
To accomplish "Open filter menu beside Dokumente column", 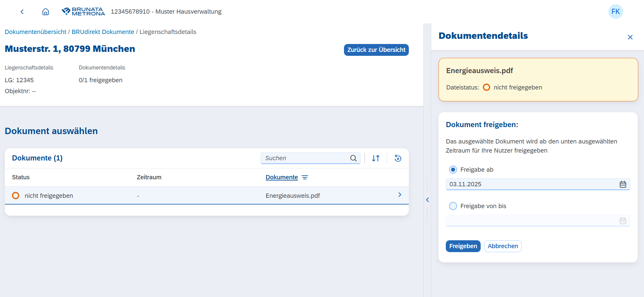I will coord(305,177).
